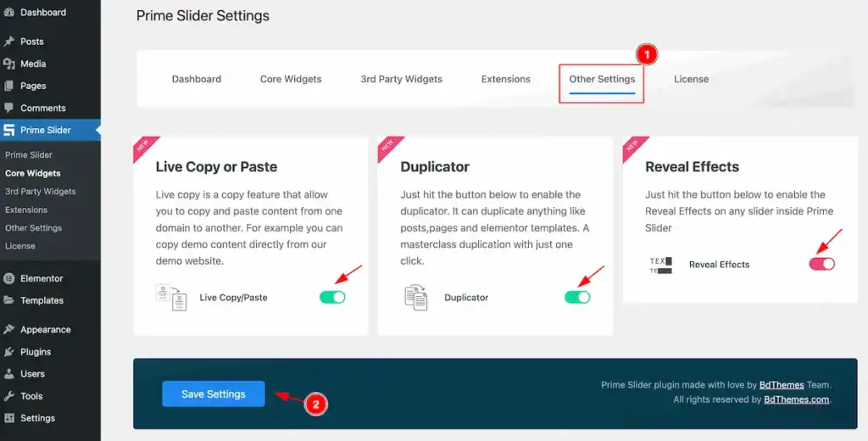Click the Reveal Effects card heading

pyautogui.click(x=692, y=167)
